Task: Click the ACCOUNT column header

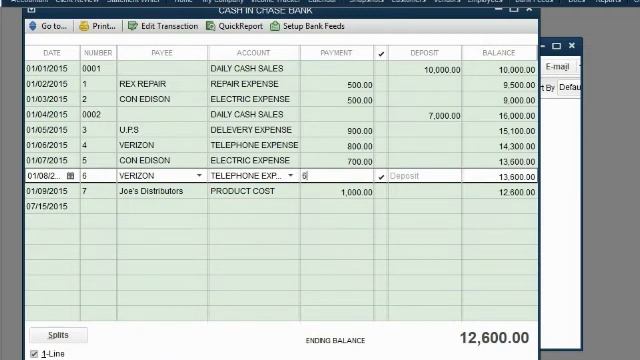Action: (253, 53)
